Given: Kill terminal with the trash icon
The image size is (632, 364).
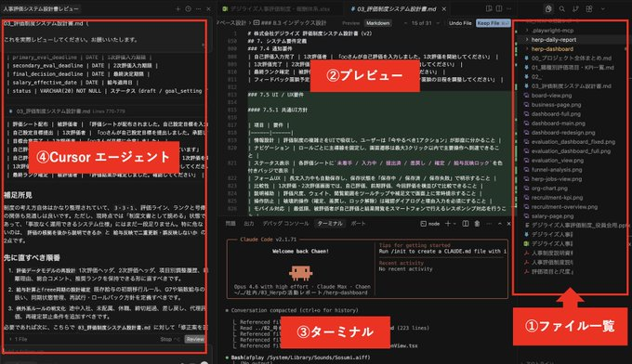Looking at the screenshot, I should [x=477, y=224].
